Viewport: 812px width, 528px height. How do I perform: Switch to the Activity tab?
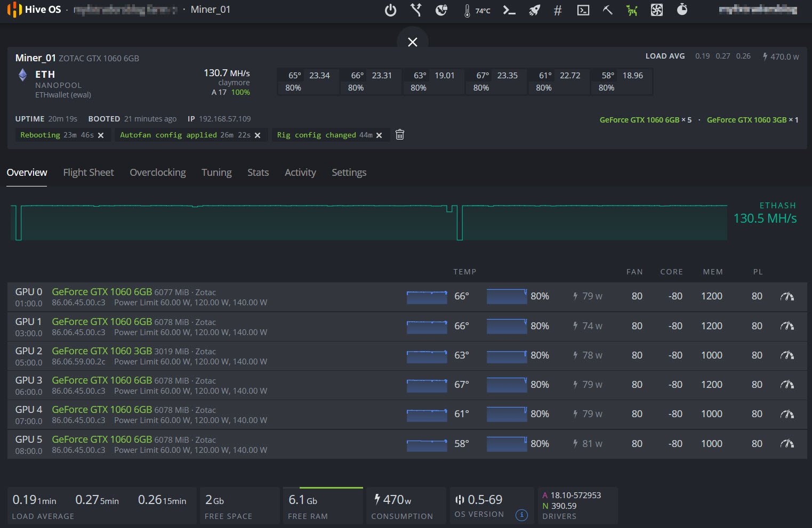[300, 172]
